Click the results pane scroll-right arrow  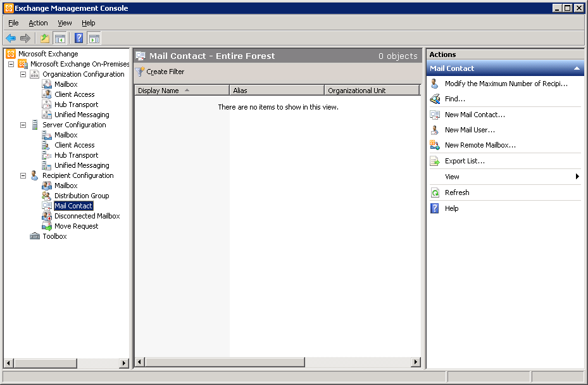tap(415, 362)
